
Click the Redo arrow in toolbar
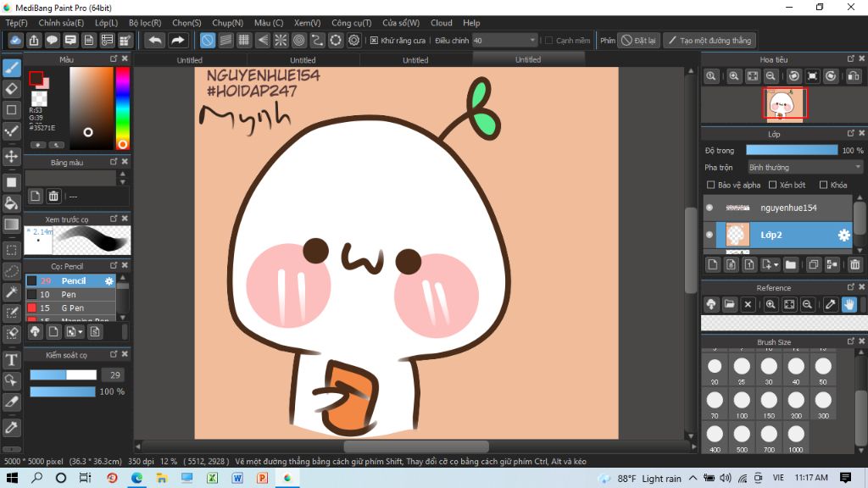(177, 41)
